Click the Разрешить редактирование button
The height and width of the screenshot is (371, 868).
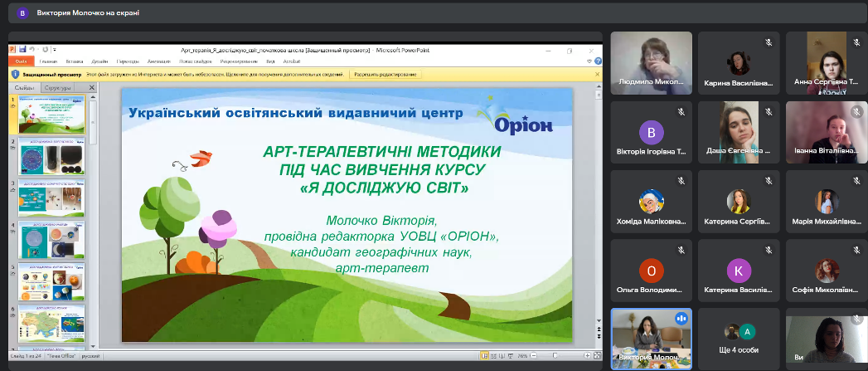[386, 74]
